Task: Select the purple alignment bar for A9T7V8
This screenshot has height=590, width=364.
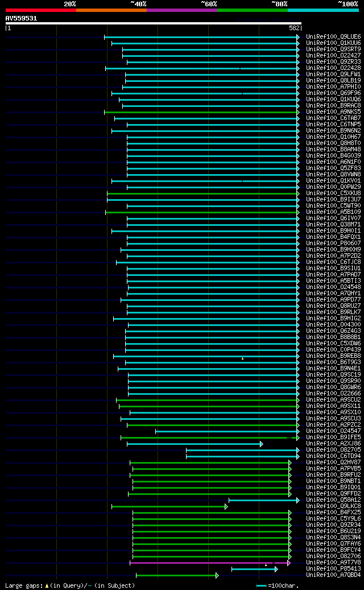Action: click(x=209, y=563)
